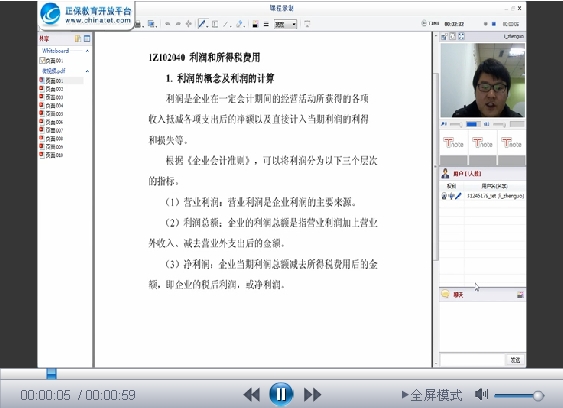Click the undo arrow in toolbar
Screen dimensions: 563x408
pos(168,24)
